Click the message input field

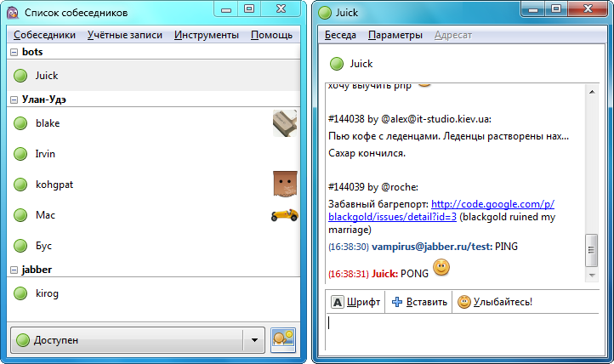click(x=462, y=332)
